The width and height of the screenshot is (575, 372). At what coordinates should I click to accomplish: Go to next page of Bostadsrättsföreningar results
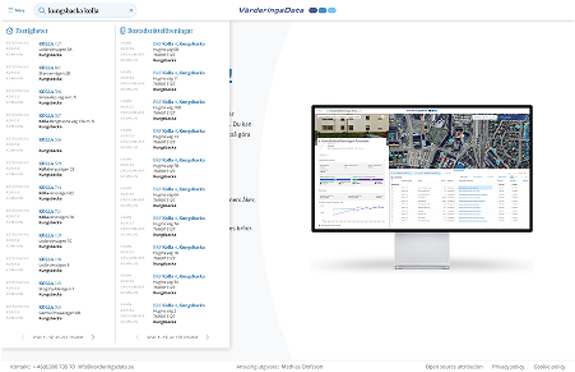point(208,337)
